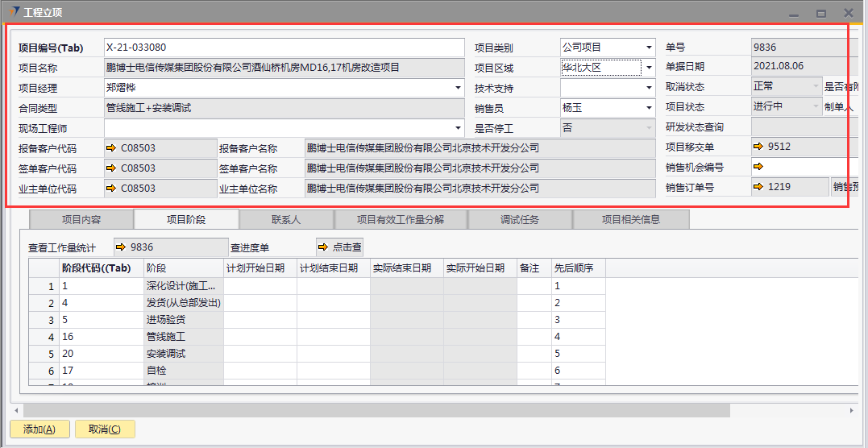
Task: Click the horizontal scrollbar at the bottom
Action: tap(379, 410)
